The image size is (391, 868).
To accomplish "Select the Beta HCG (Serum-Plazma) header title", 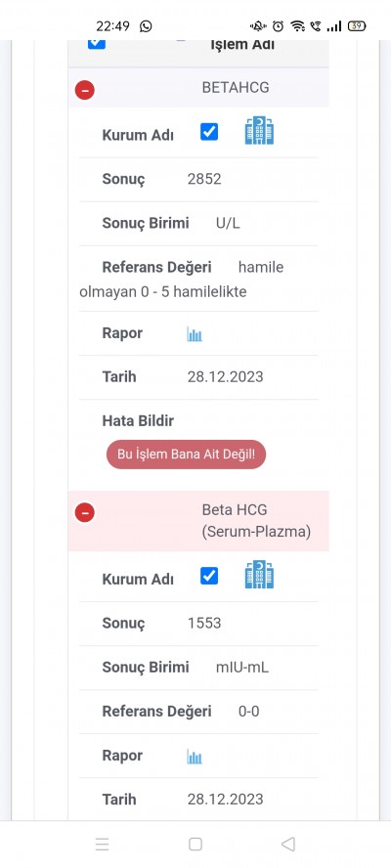I will [256, 520].
